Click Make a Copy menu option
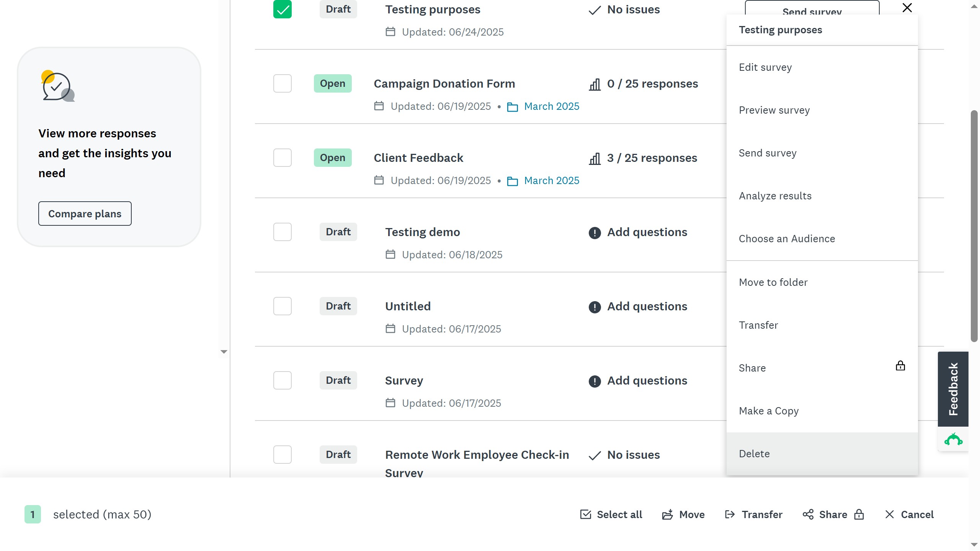This screenshot has height=551, width=980. 769,411
